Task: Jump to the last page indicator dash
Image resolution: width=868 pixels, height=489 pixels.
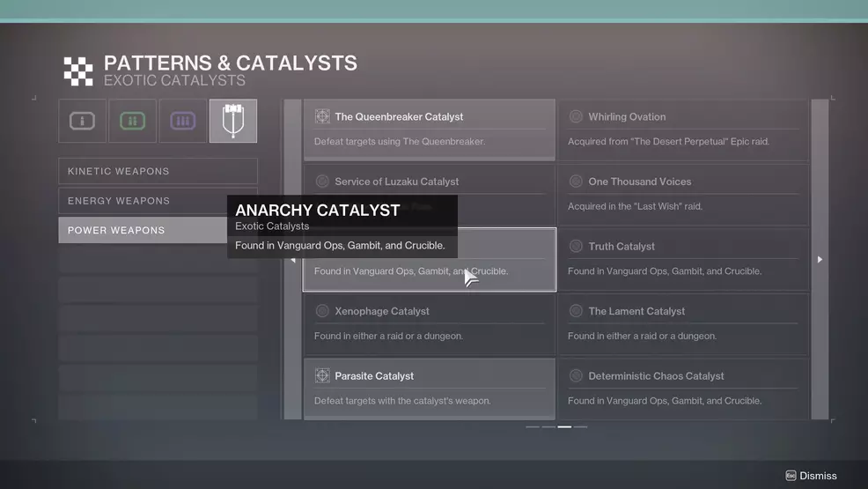Action: pyautogui.click(x=581, y=427)
